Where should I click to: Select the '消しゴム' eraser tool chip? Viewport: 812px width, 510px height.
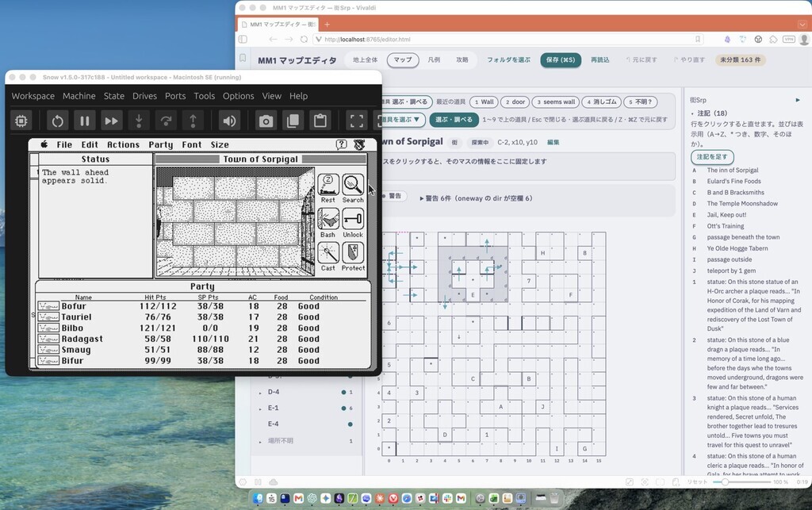pos(602,102)
